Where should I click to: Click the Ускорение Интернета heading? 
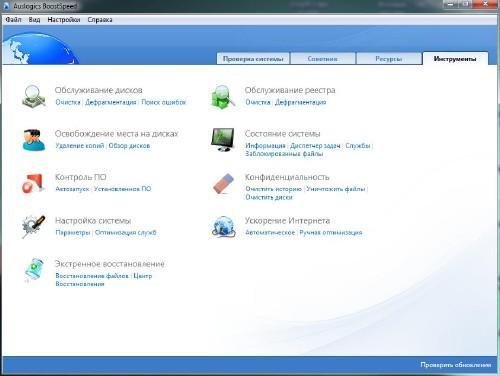click(287, 221)
